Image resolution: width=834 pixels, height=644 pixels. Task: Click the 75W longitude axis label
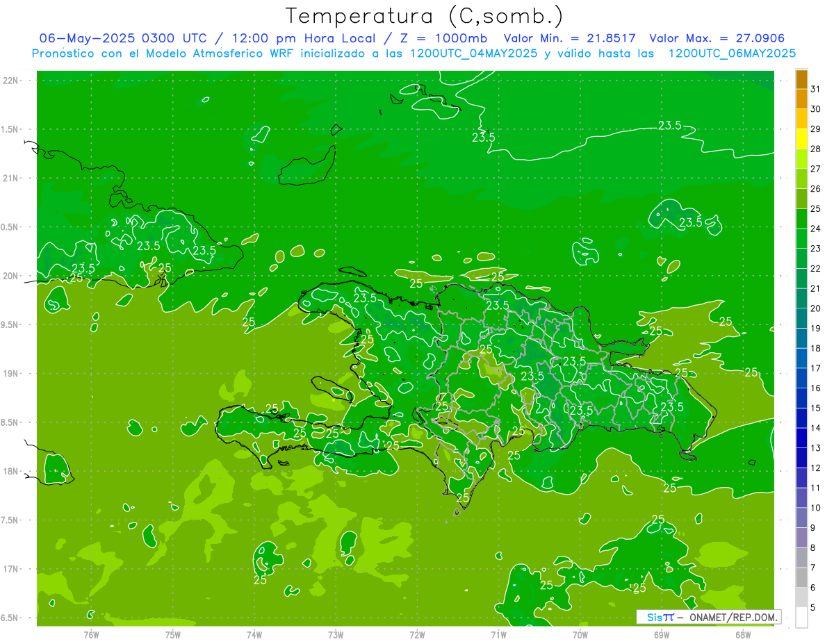[173, 634]
